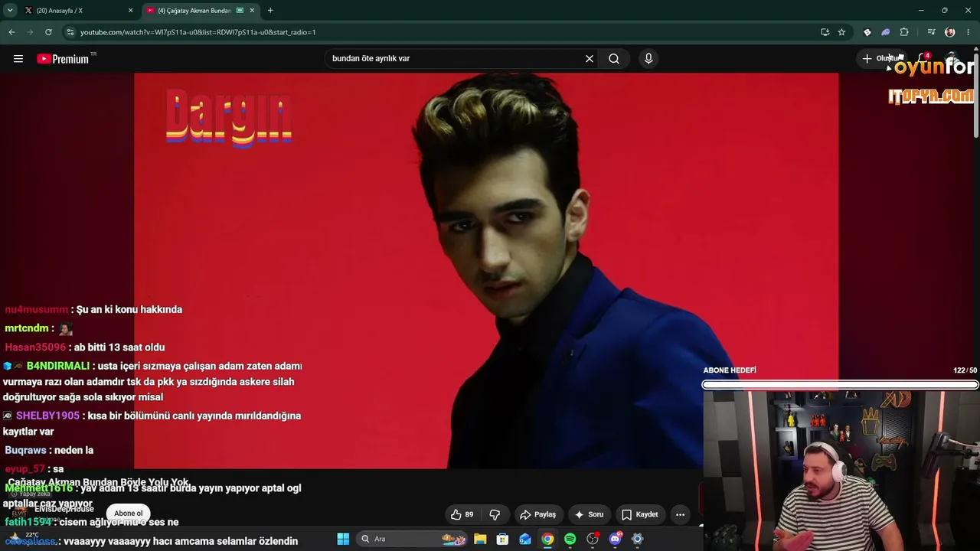Click the mrtcndm chat username
980x551 pixels.
pos(28,328)
